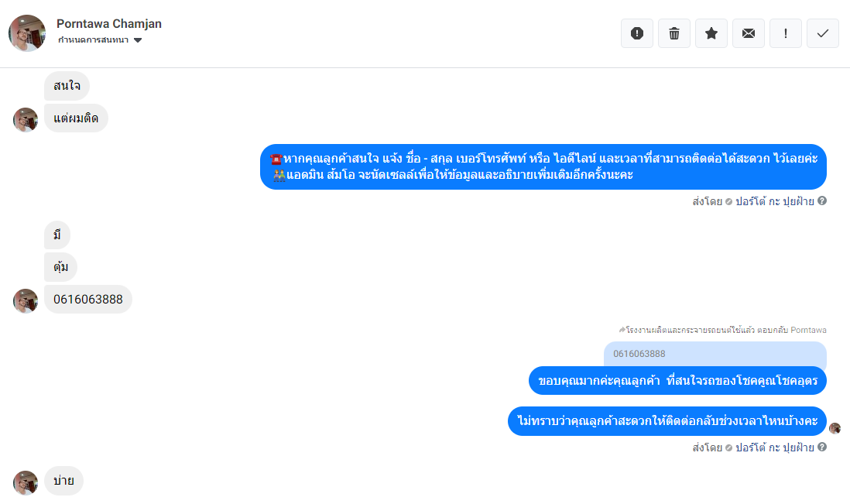Select the แต่ผมติด message bubble
The image size is (850, 504).
(x=76, y=118)
